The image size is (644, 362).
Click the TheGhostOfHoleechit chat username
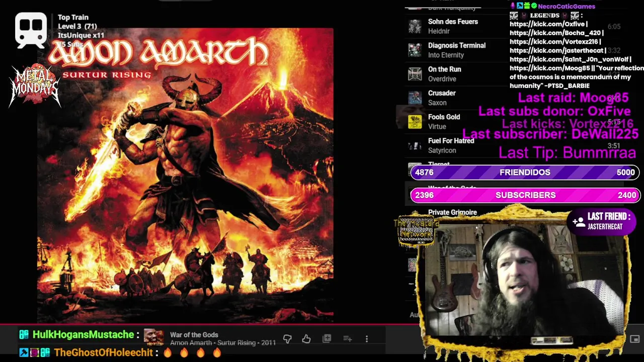point(103,352)
